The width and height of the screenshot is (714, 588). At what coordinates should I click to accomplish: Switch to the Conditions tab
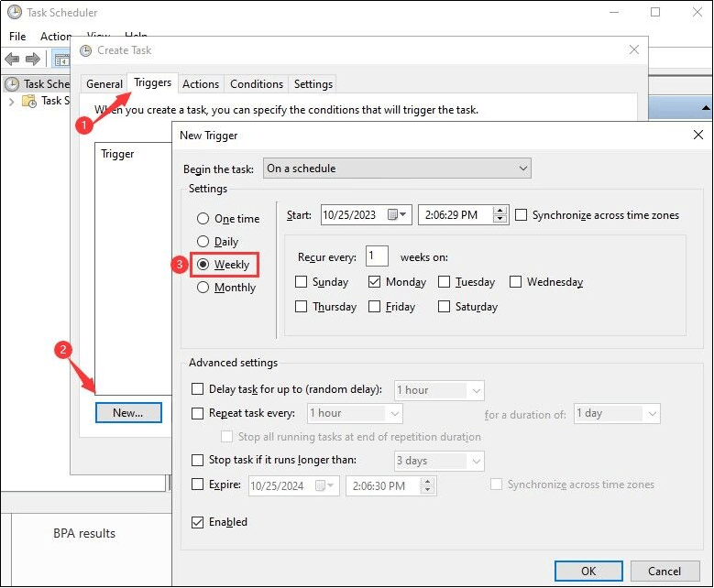point(257,84)
